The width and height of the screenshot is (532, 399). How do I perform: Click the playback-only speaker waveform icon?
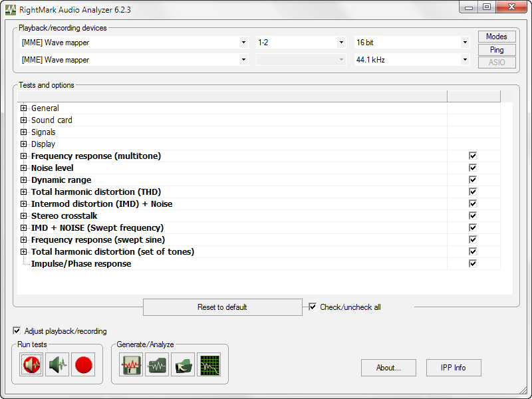coord(57,364)
